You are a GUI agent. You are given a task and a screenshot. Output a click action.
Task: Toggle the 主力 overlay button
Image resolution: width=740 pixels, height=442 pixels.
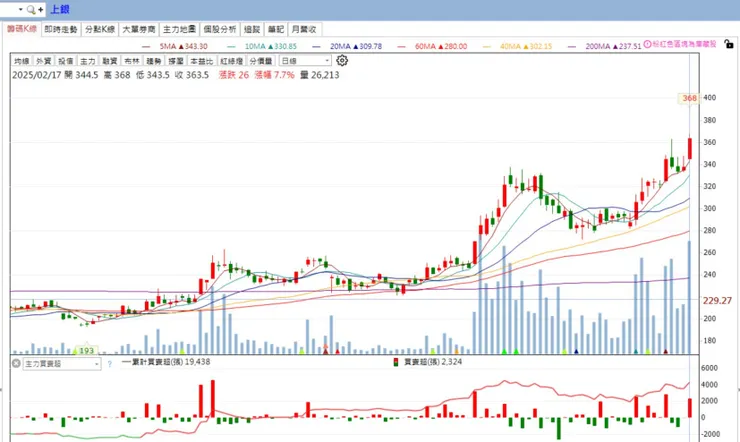pos(87,61)
